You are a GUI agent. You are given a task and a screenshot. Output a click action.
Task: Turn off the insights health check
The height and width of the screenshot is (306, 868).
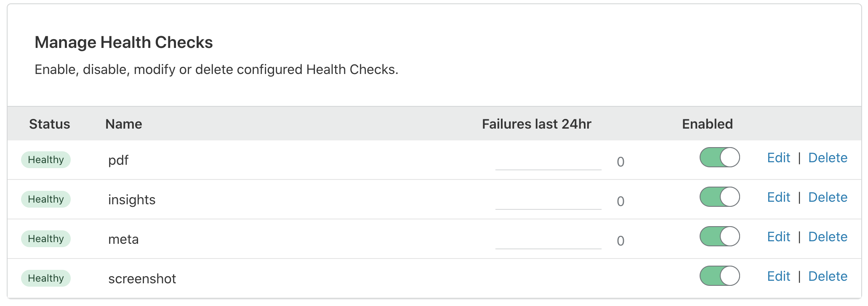719,197
